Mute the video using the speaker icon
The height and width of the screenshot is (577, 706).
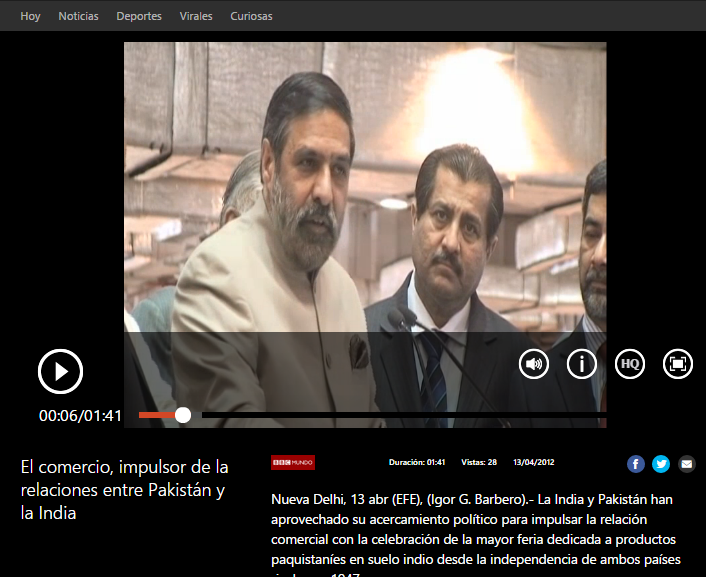point(534,364)
